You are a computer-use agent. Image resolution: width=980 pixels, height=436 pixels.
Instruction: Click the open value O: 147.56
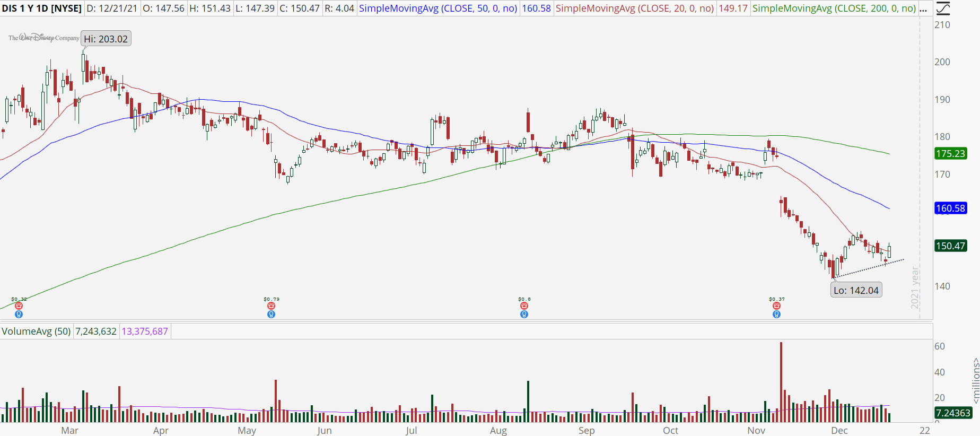[x=163, y=8]
